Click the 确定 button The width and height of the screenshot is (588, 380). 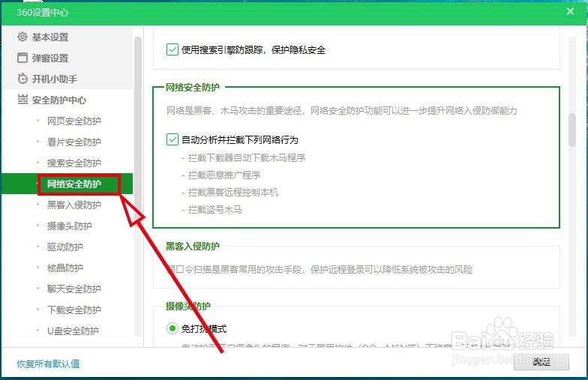[x=541, y=361]
